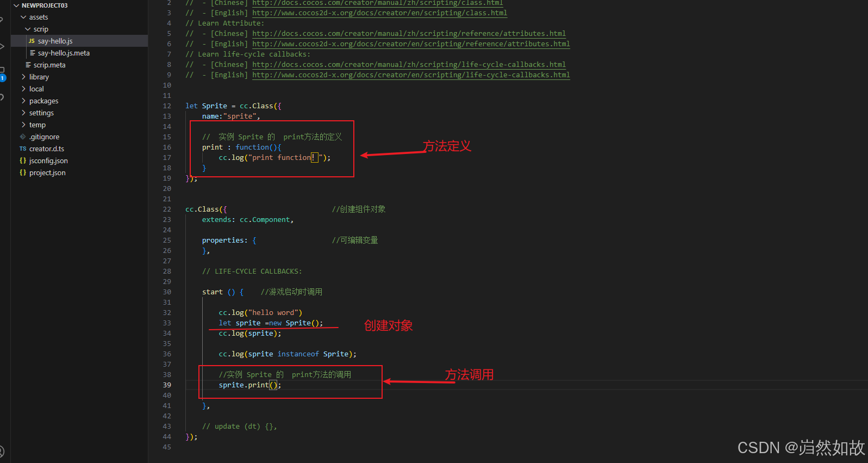Click the '// Learn Attribute:' comment line

point(225,23)
